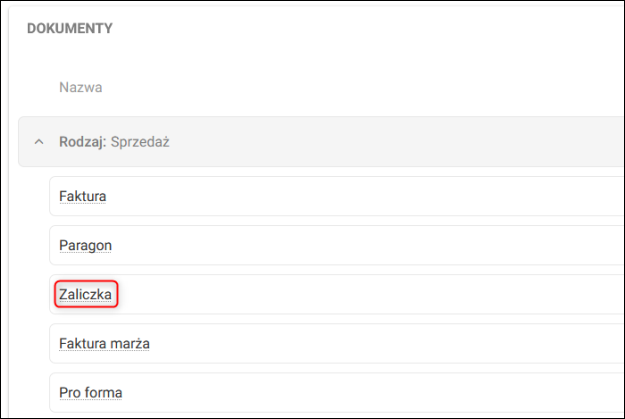Select the Paragon row's empty area

pos(380,245)
